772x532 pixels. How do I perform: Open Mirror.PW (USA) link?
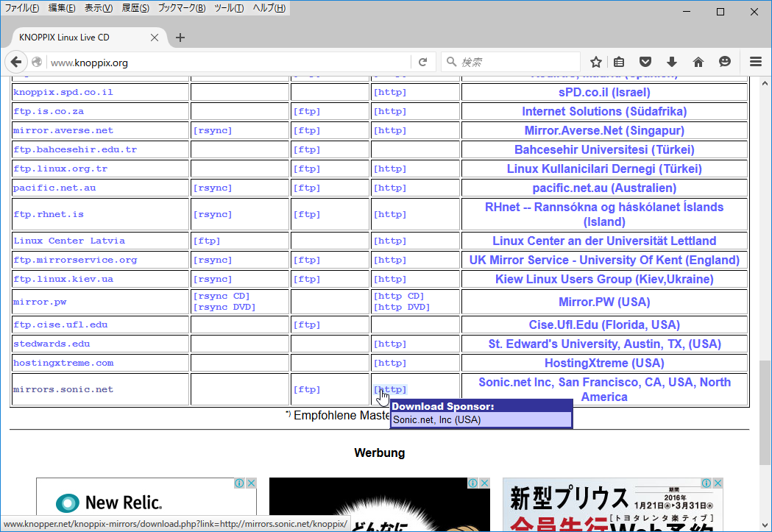(x=604, y=302)
